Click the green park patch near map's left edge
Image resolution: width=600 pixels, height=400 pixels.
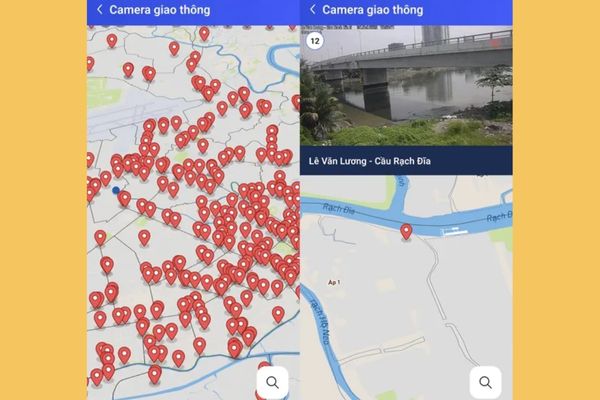100,92
